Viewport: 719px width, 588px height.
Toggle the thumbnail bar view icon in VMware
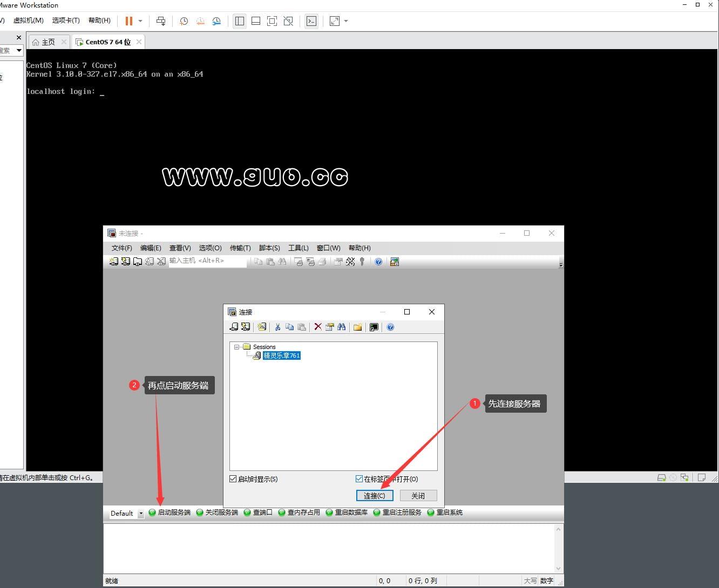pos(256,21)
